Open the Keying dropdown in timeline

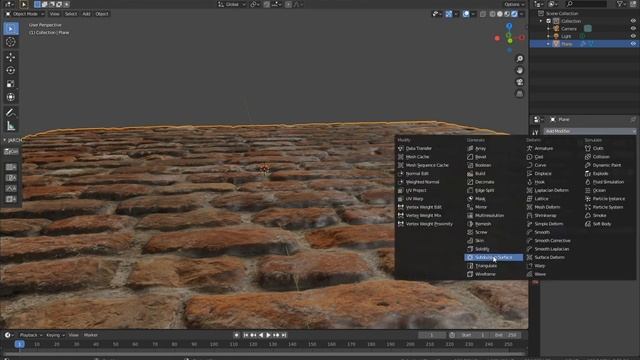(x=56, y=335)
